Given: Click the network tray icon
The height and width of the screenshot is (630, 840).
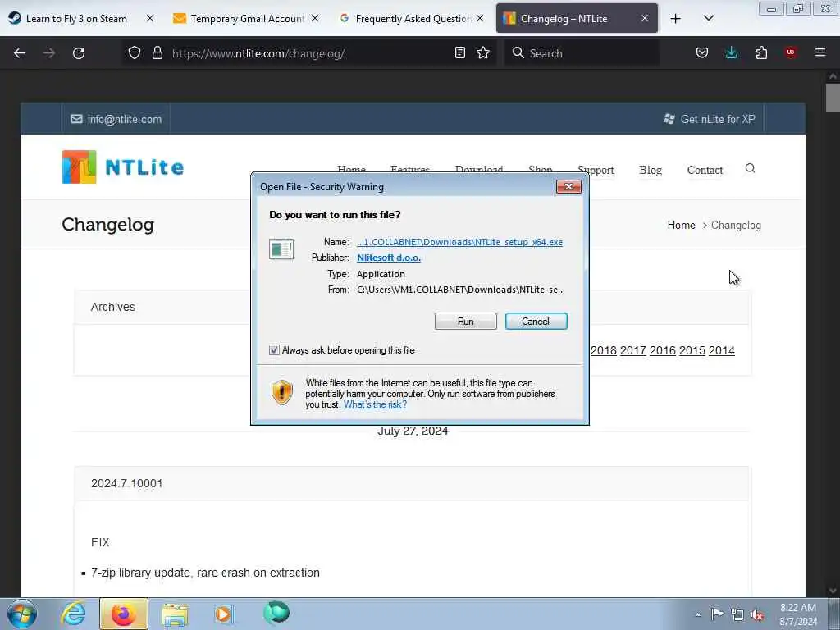Looking at the screenshot, I should [737, 614].
